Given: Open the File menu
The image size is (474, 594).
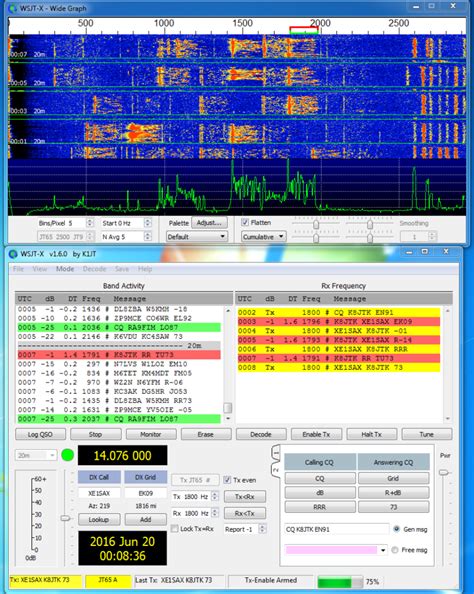Looking at the screenshot, I should 18,269.
